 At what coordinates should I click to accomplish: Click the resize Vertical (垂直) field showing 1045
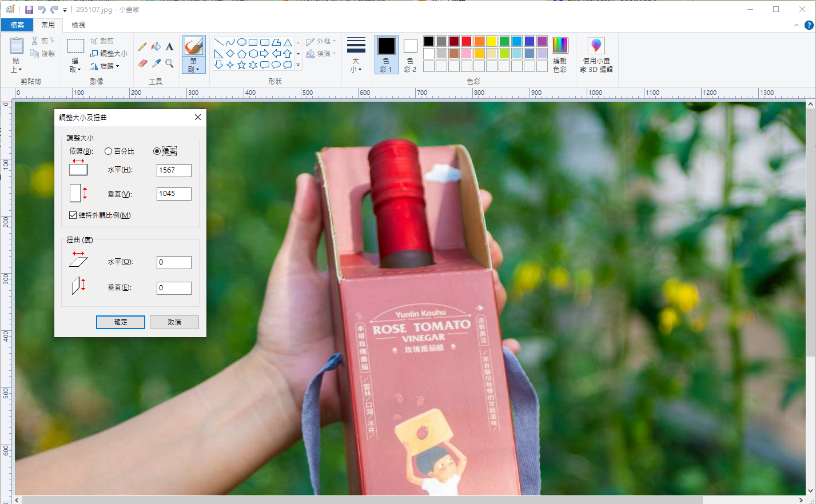pyautogui.click(x=174, y=194)
